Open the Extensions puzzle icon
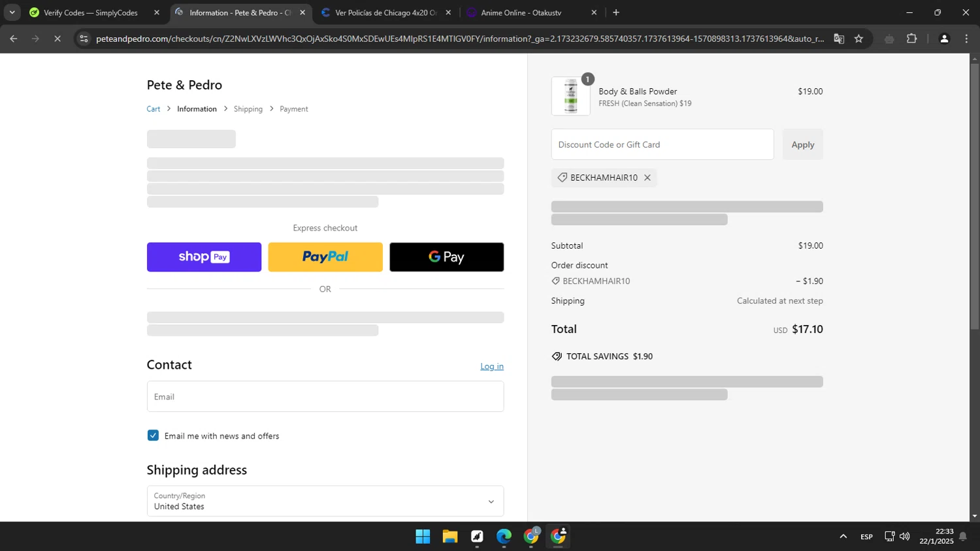980x551 pixels. 912,39
